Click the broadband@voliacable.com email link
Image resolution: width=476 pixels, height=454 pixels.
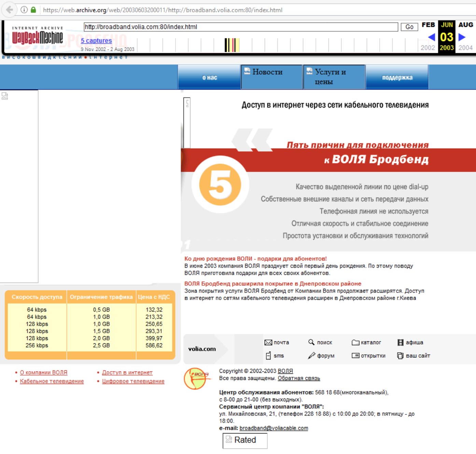click(274, 428)
